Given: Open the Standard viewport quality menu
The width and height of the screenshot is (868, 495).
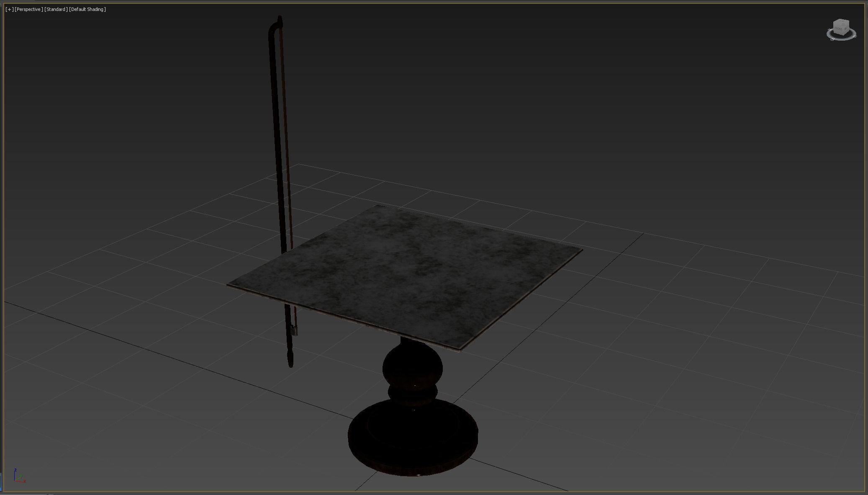Looking at the screenshot, I should [x=56, y=9].
